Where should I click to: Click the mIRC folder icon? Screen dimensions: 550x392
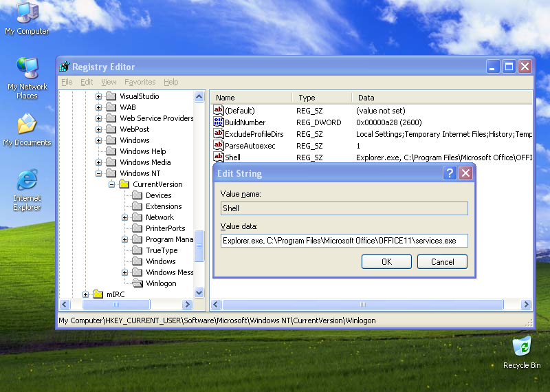click(98, 294)
